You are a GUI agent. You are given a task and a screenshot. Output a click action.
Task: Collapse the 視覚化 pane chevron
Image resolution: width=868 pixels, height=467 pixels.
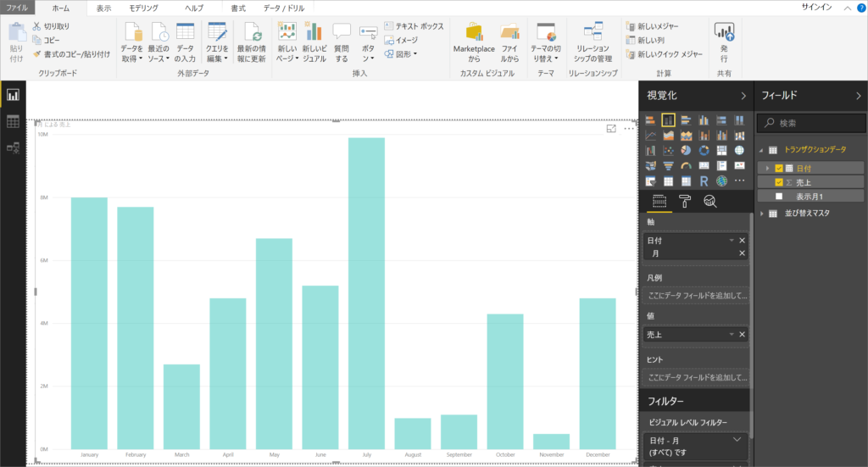point(743,96)
